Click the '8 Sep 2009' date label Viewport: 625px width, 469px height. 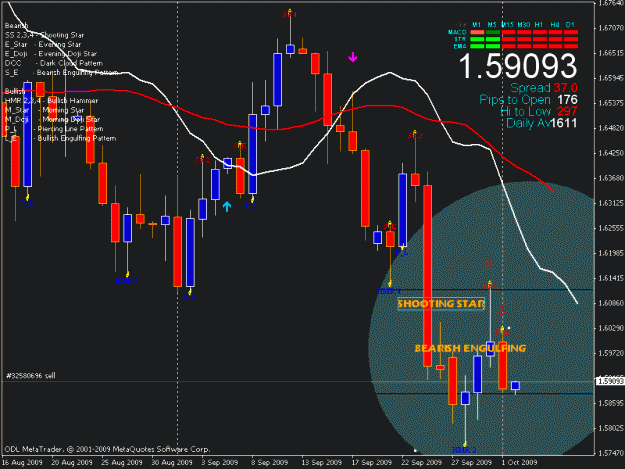pos(269,462)
